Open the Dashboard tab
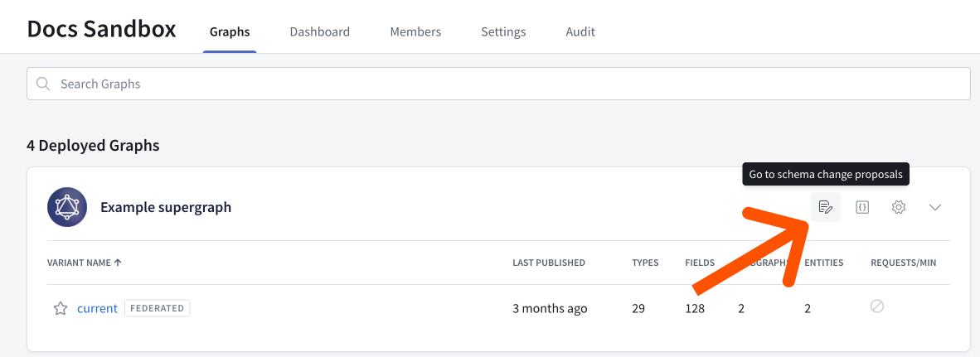 (319, 32)
